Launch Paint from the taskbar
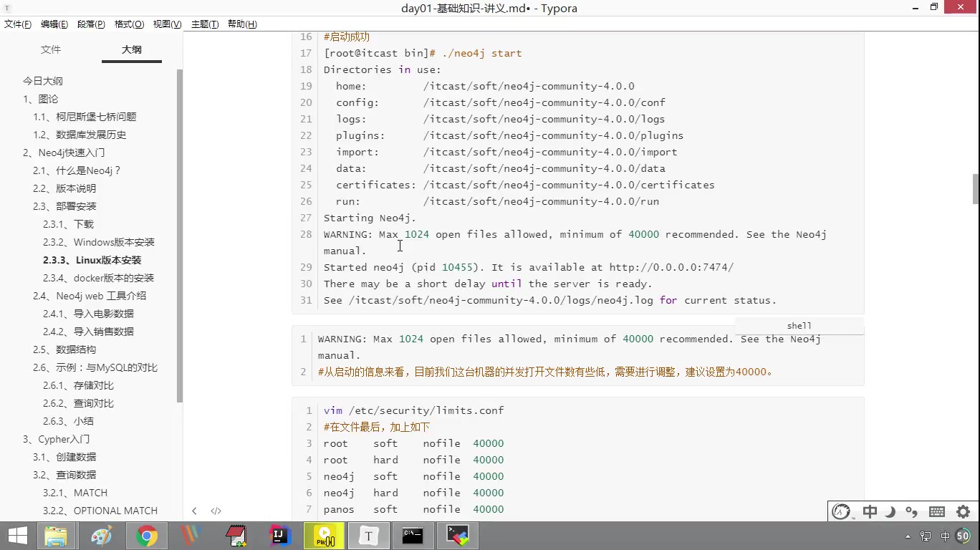 click(x=101, y=536)
